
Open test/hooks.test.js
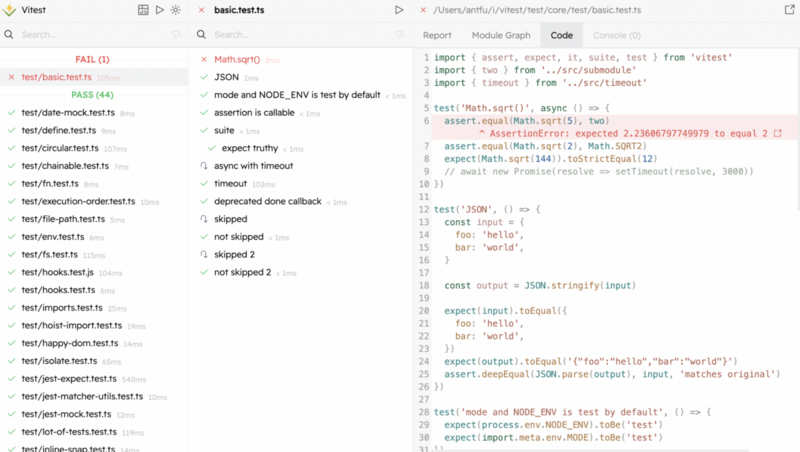click(x=94, y=272)
